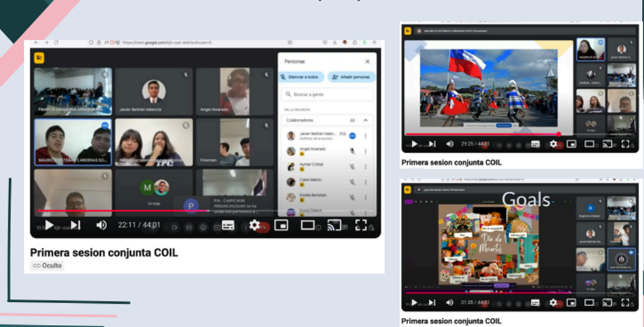Viewport: 644px width, 327px height.
Task: Enter fullscreen on the left video player
Action: point(361,225)
